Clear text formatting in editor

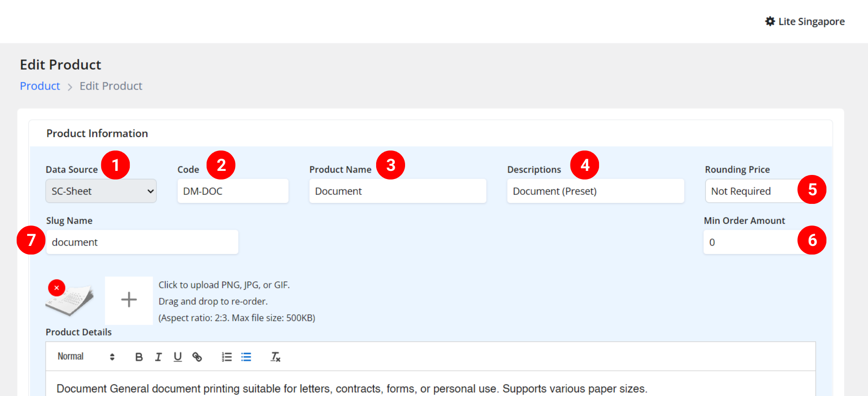[x=275, y=357]
